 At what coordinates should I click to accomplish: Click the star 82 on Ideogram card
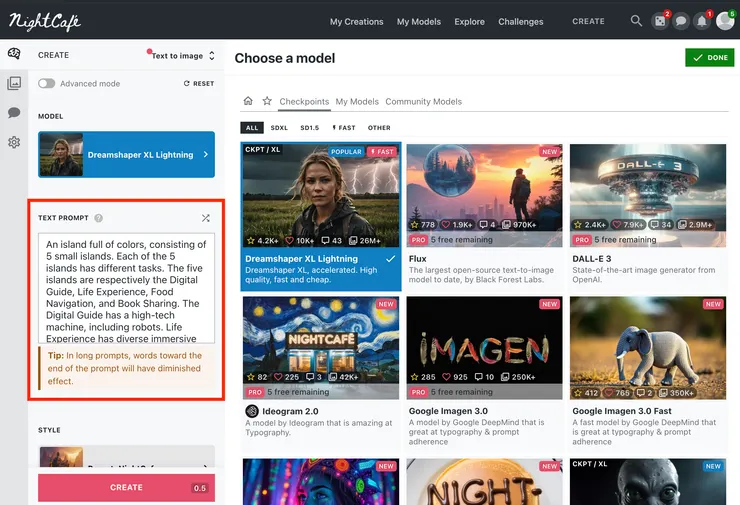coord(257,377)
